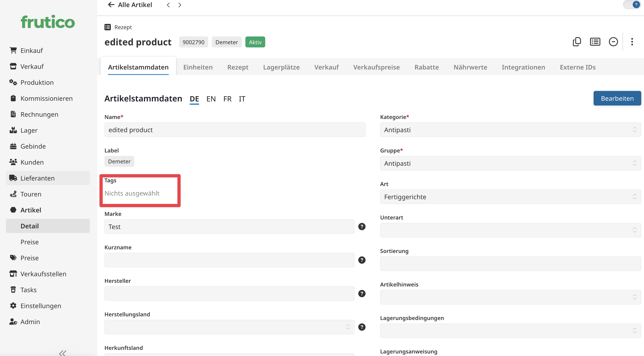Screen dimensions: 644x356
Task: Collapse the sidebar with double chevron
Action: [62, 353]
